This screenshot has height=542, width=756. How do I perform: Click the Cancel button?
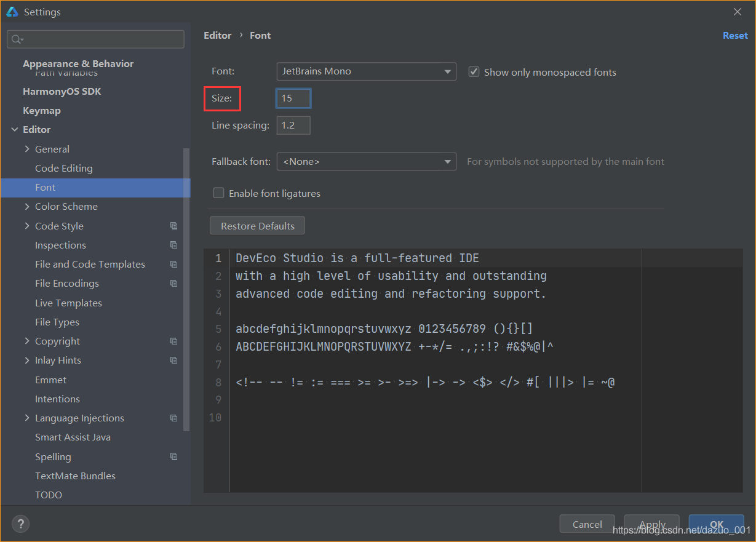[x=587, y=524]
